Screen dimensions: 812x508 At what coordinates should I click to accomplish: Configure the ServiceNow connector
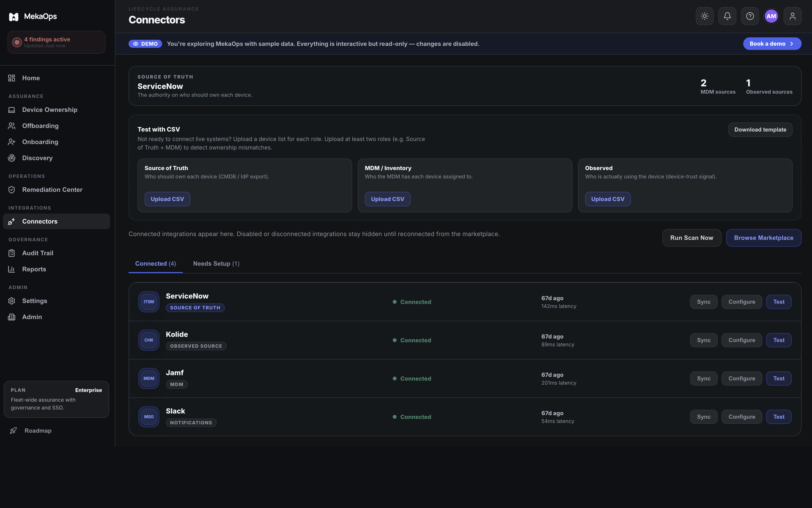click(742, 302)
